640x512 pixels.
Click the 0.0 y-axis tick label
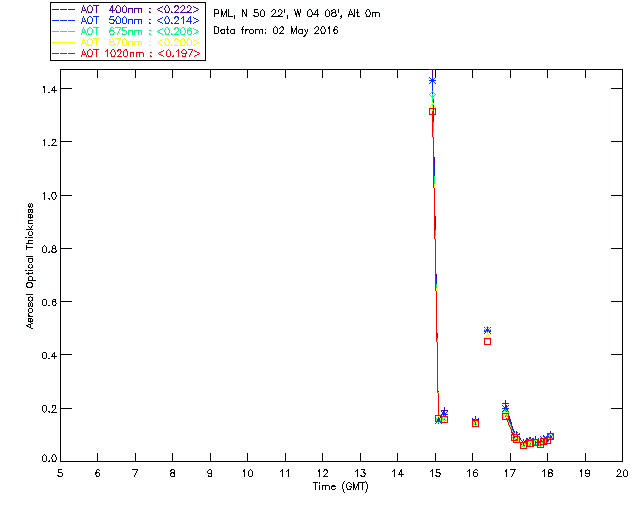click(49, 459)
